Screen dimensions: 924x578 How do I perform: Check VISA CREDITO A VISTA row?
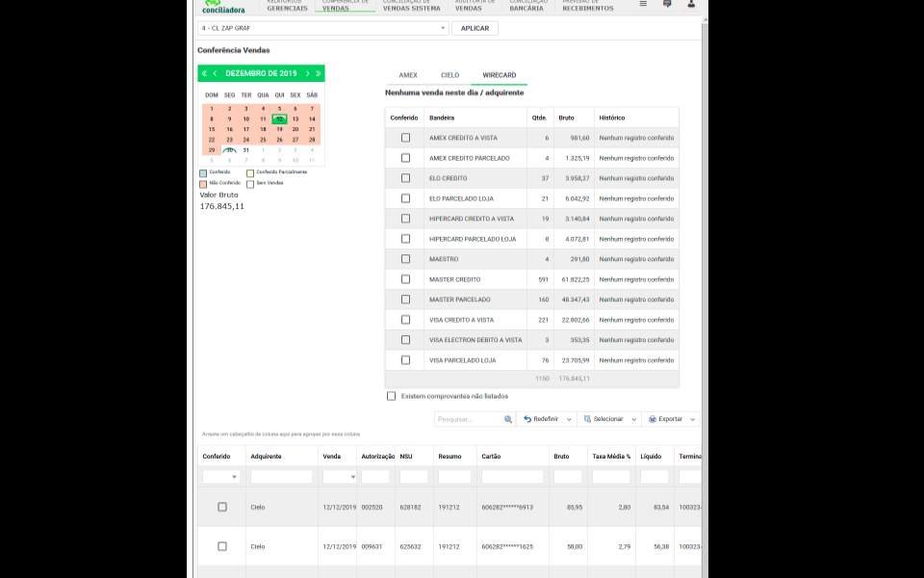click(x=405, y=320)
